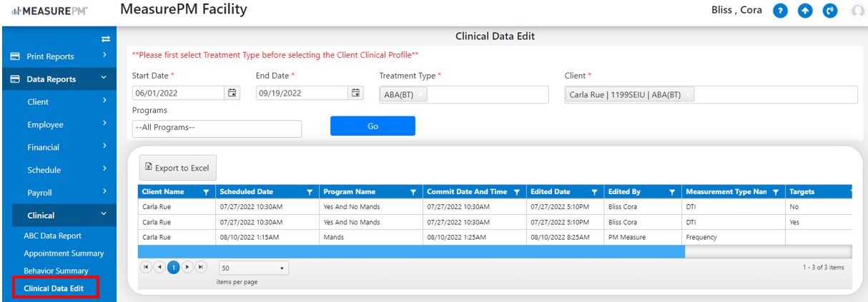Click the End Date input field
Viewport: 868px width, 302px height.
pyautogui.click(x=302, y=93)
